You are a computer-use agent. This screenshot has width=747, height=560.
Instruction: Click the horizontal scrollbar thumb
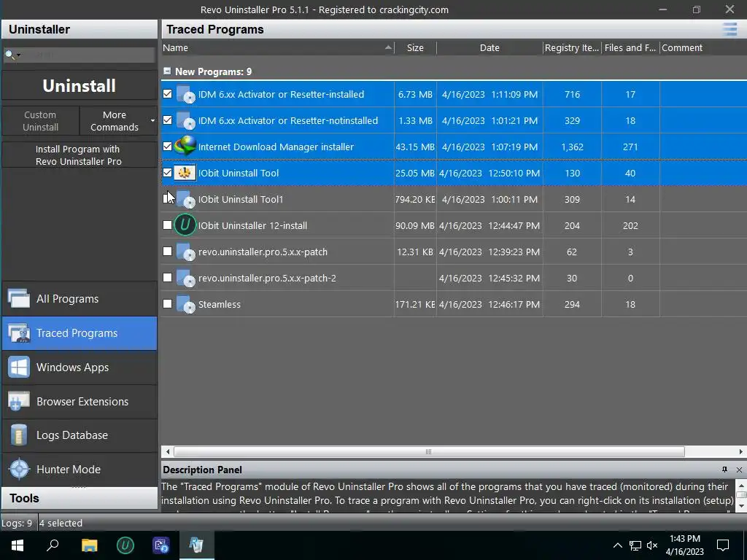pos(429,451)
